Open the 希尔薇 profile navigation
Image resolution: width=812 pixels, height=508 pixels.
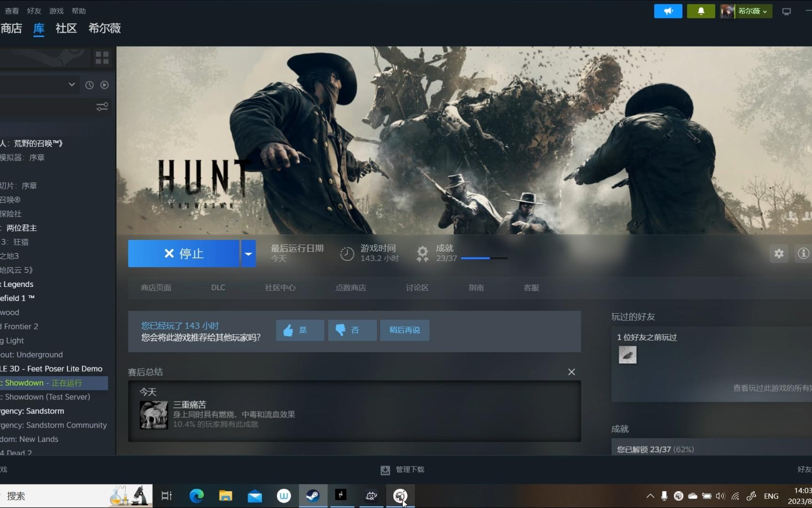(104, 28)
